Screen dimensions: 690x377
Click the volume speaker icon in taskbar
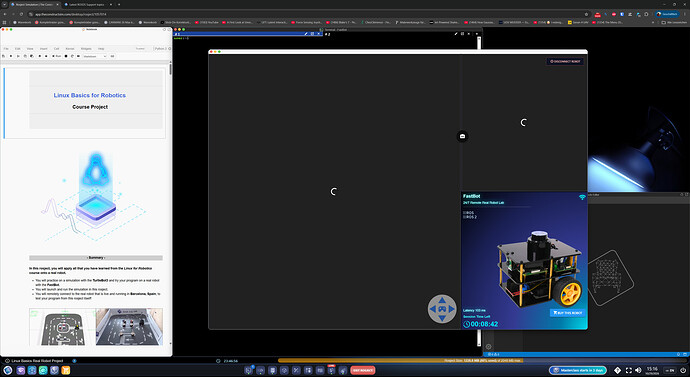click(x=638, y=370)
